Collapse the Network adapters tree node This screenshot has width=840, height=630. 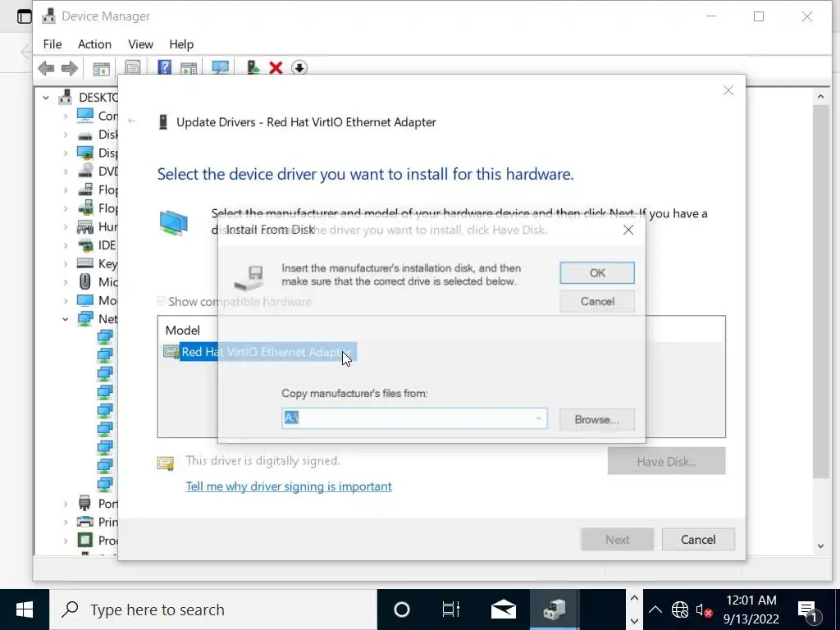[66, 319]
